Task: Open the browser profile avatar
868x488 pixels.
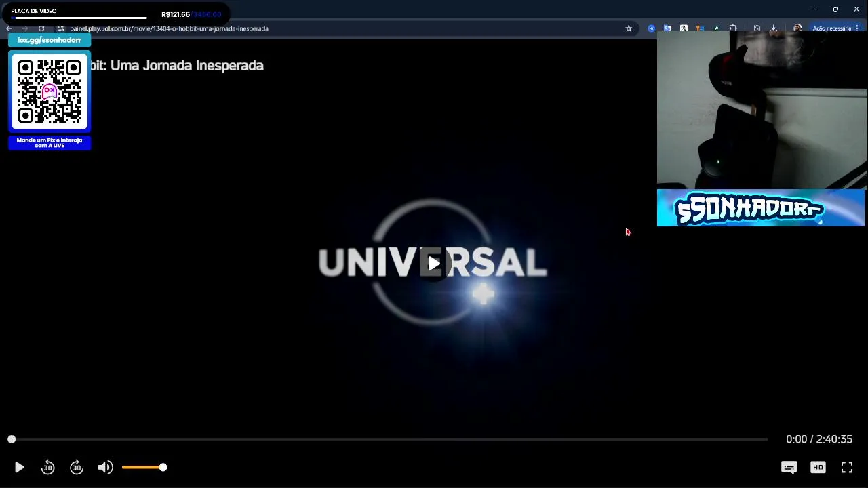Action: (x=797, y=28)
